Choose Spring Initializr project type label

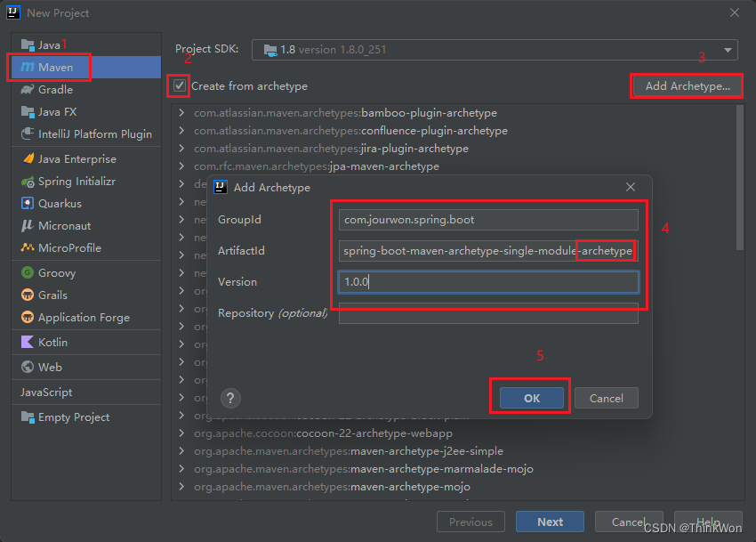coord(76,182)
